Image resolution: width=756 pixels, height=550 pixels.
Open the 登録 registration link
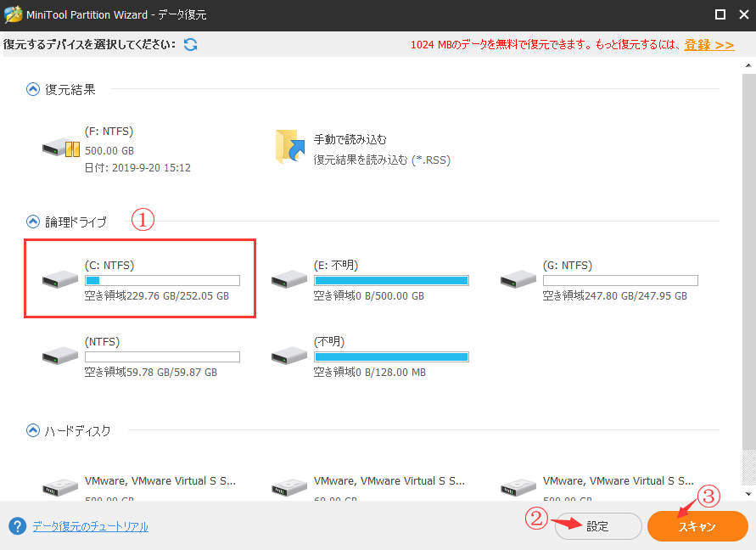click(709, 45)
